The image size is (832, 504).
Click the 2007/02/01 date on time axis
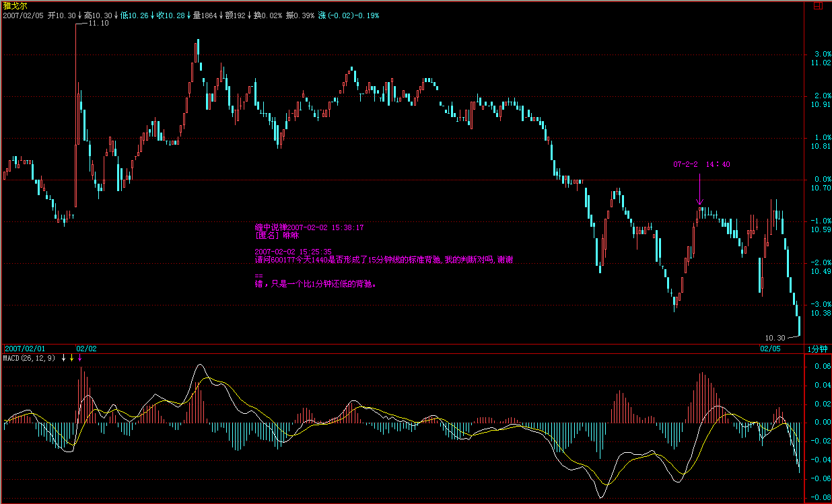click(26, 349)
